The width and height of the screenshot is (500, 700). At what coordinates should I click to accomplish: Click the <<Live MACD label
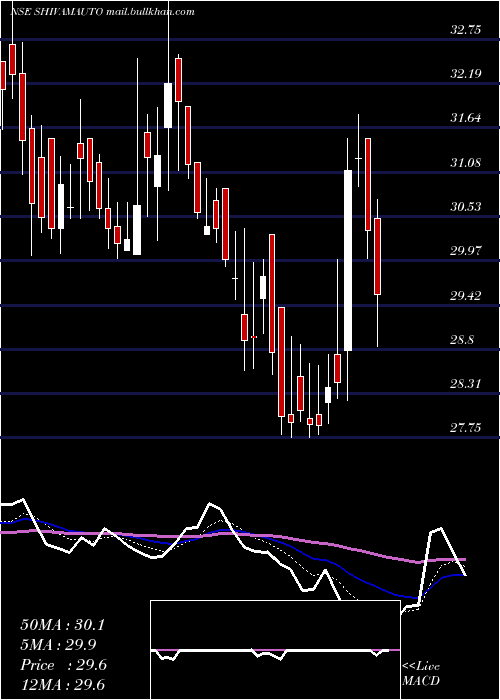coord(421,674)
